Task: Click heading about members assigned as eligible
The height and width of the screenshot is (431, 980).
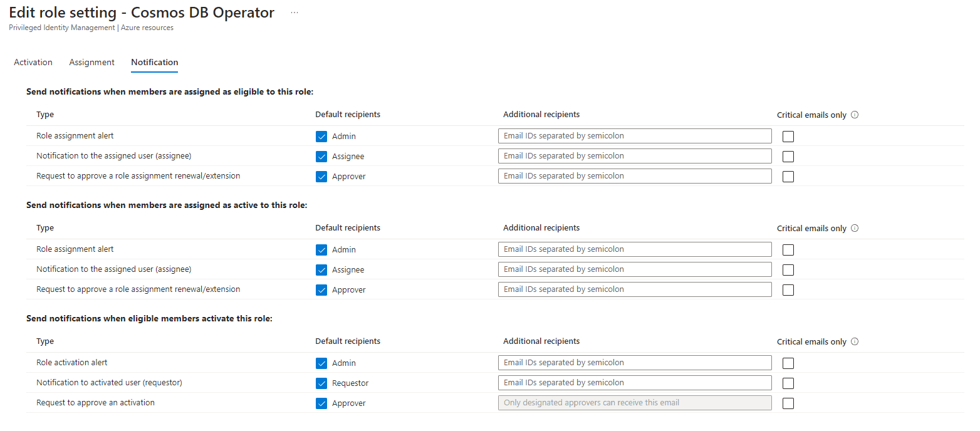Action: pos(170,92)
